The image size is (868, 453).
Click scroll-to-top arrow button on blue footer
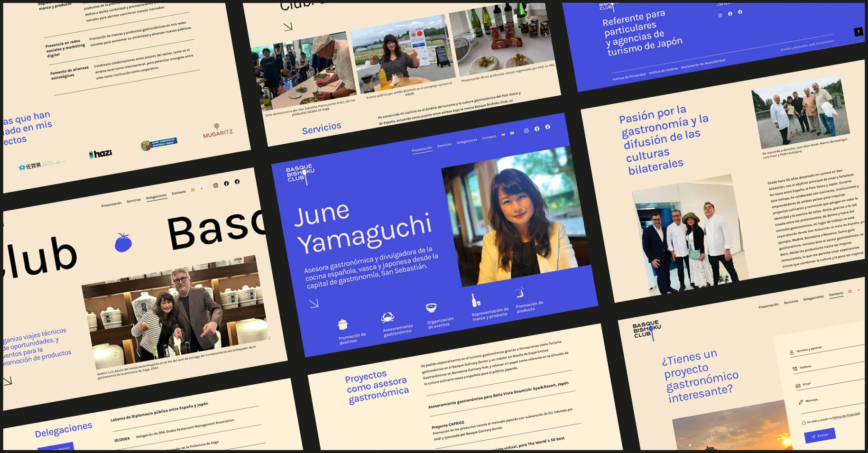[858, 32]
